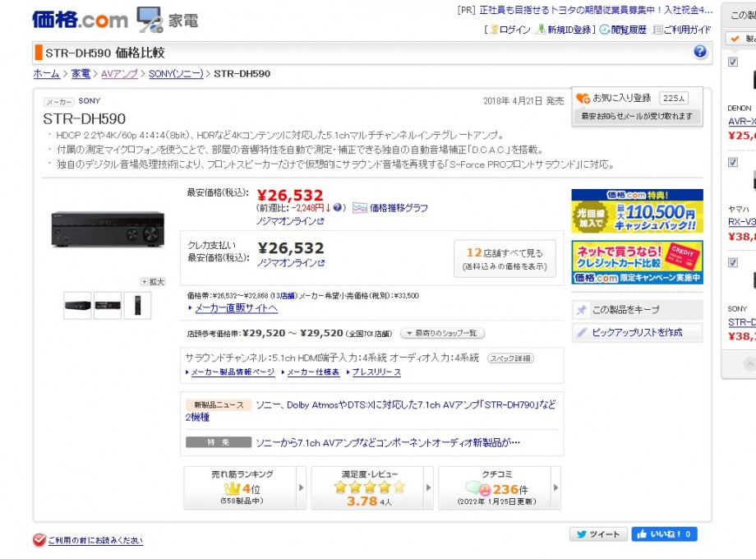Click 12店舗すべて見る button

pyautogui.click(x=505, y=258)
